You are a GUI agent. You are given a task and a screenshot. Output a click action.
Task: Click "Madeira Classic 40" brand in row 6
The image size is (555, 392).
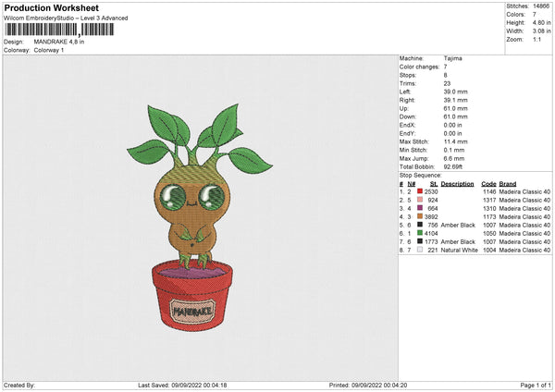(524, 233)
